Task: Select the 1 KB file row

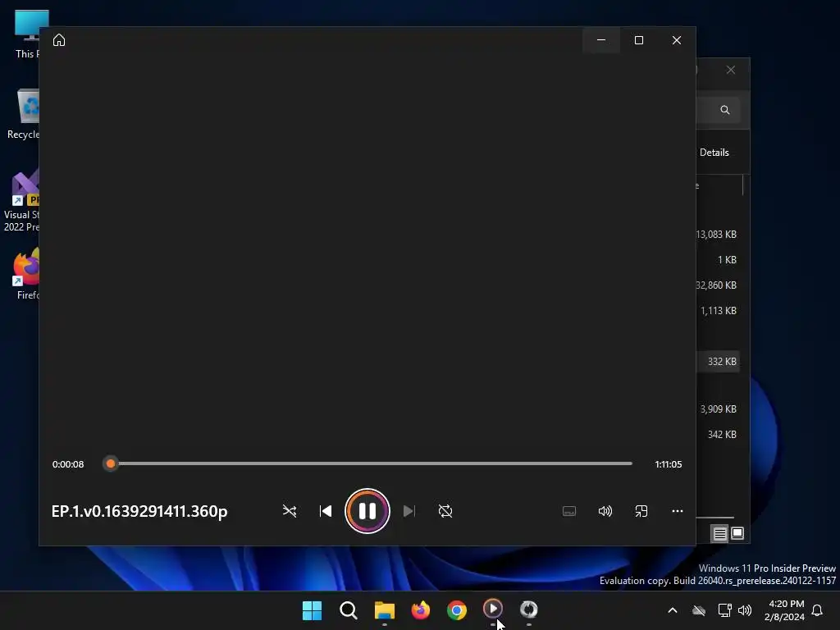Action: pos(718,260)
